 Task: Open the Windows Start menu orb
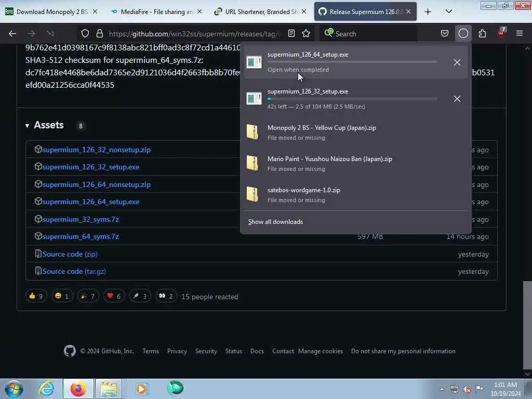click(14, 389)
